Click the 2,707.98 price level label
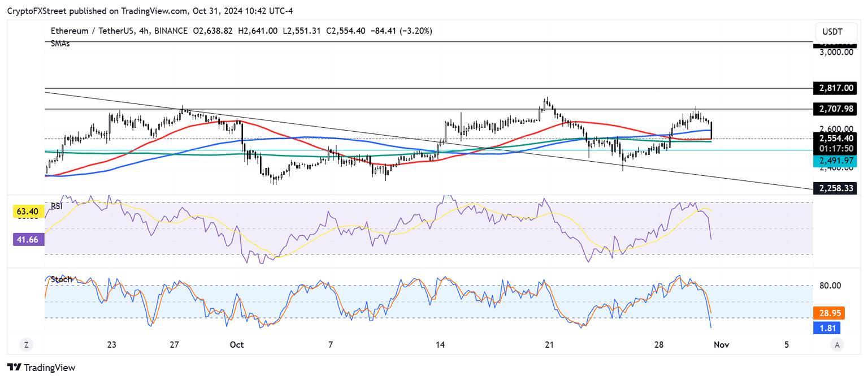The height and width of the screenshot is (380, 868). click(x=835, y=109)
